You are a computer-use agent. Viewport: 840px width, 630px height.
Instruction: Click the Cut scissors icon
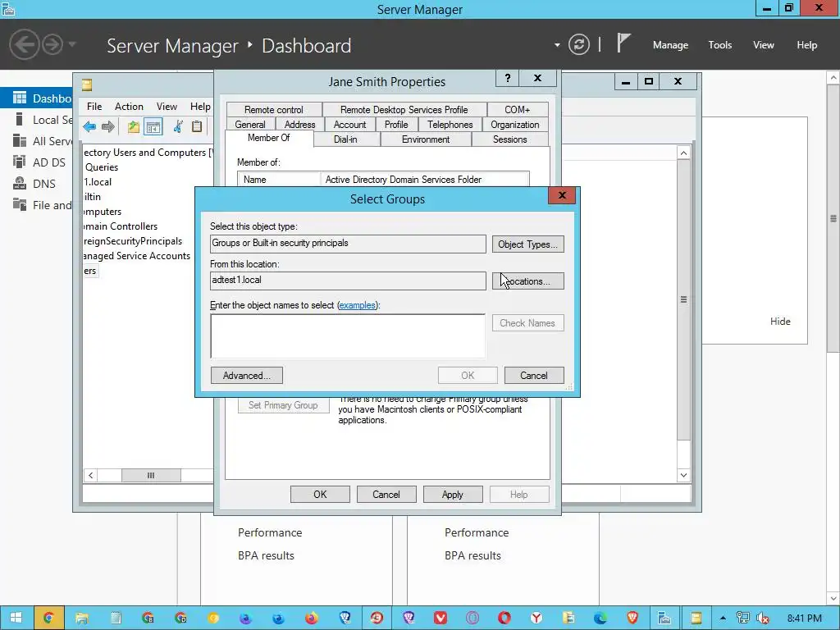click(178, 126)
